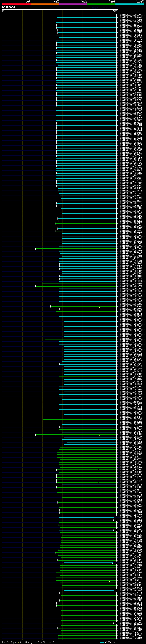This screenshot has width=146, height=644.
Task: Click the query end position 576
Action: click(x=115, y=11)
